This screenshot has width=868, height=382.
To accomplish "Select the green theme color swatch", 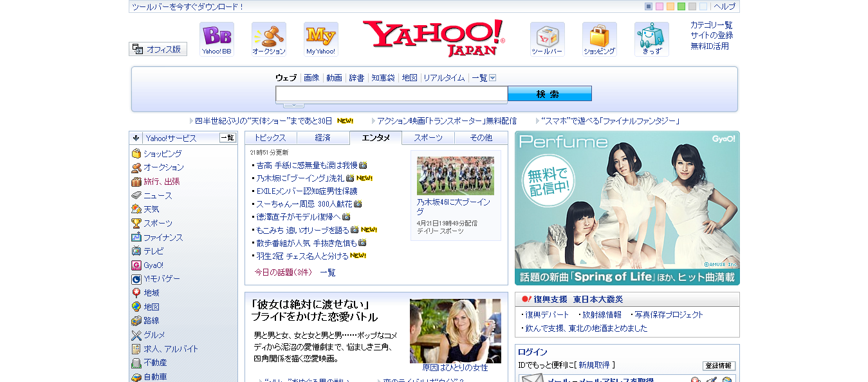I will coord(681,6).
